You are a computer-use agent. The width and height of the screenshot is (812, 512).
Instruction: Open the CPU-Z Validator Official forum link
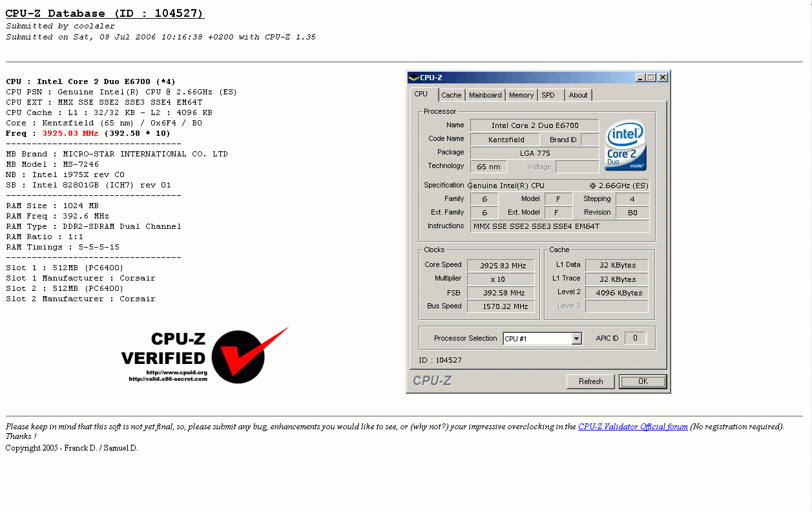click(x=633, y=427)
